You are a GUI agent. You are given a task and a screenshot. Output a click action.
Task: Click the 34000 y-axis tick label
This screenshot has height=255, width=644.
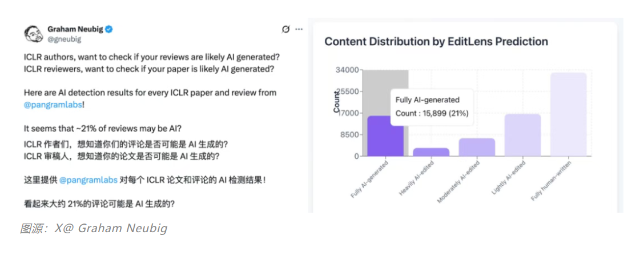point(347,70)
